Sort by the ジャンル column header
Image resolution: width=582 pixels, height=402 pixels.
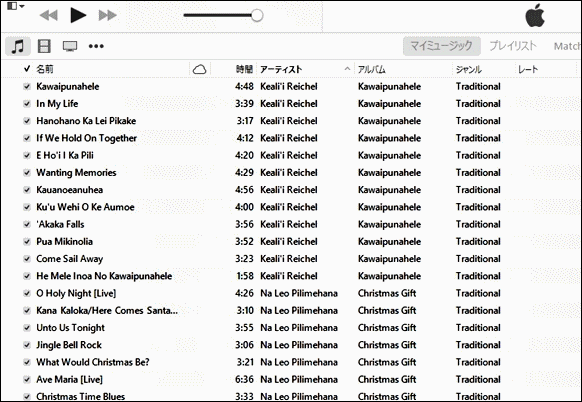[469, 69]
